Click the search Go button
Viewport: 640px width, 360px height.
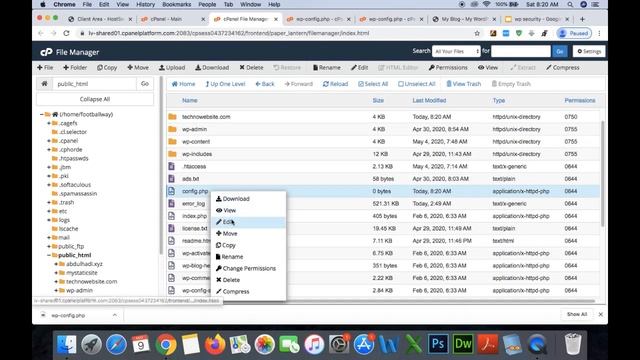[x=560, y=51]
